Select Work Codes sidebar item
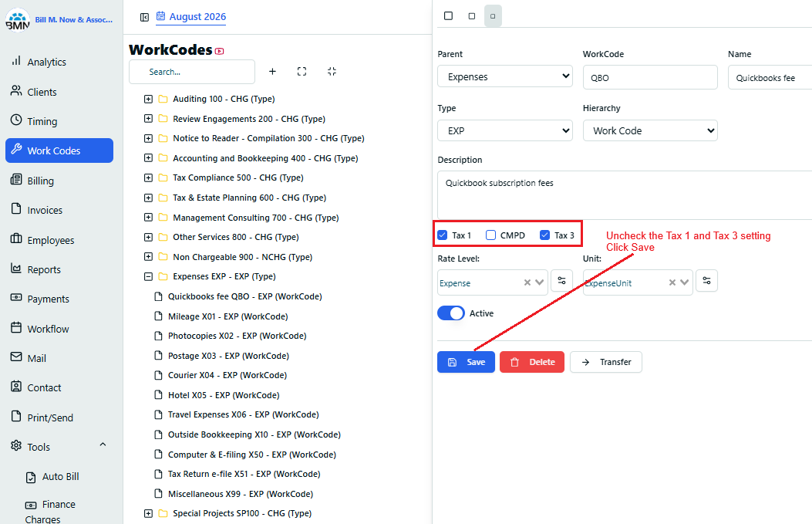Viewport: 812px width, 524px height. [x=59, y=150]
